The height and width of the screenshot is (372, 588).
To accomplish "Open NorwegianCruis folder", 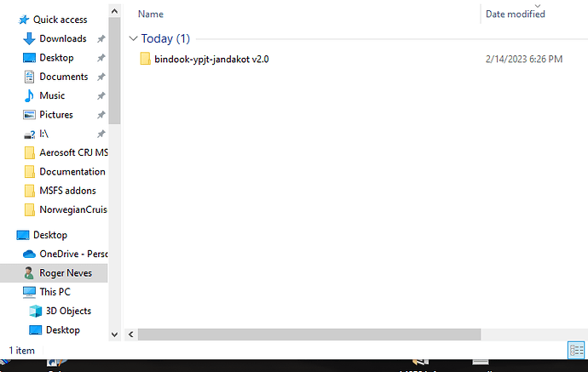I will [73, 209].
